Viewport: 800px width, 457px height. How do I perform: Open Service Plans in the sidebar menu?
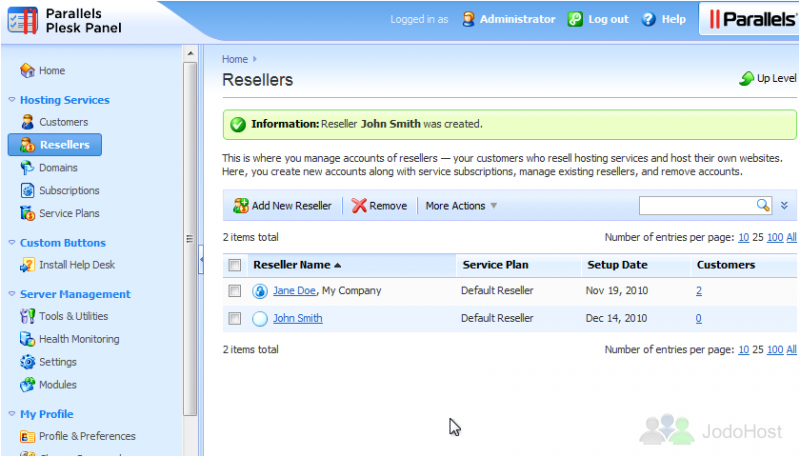[69, 213]
